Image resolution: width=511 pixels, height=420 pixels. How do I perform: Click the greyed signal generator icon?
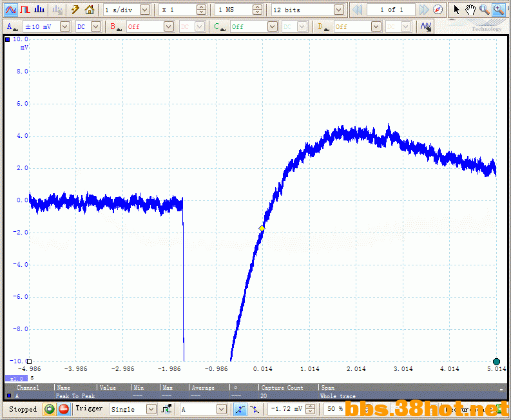[x=57, y=10]
